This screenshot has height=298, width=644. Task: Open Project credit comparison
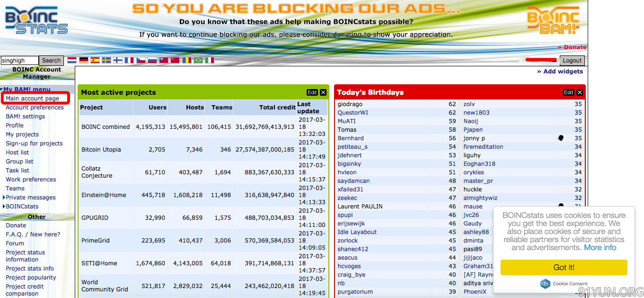25,290
